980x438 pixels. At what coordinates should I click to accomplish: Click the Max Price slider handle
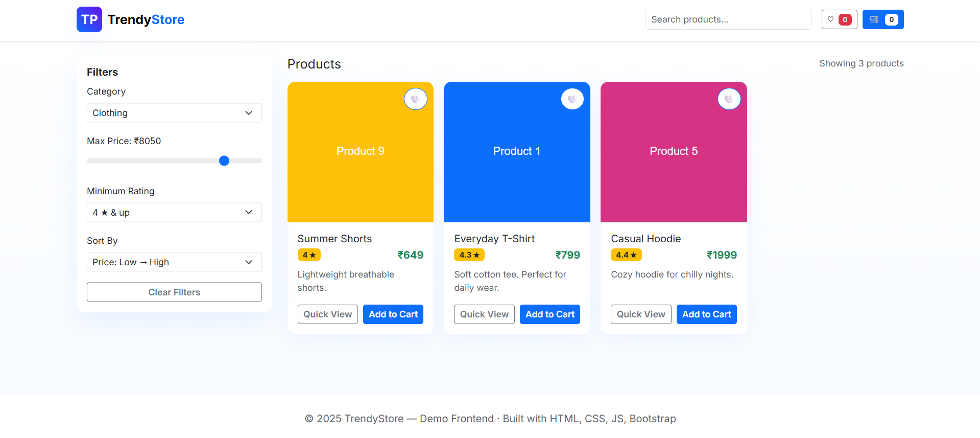[224, 161]
